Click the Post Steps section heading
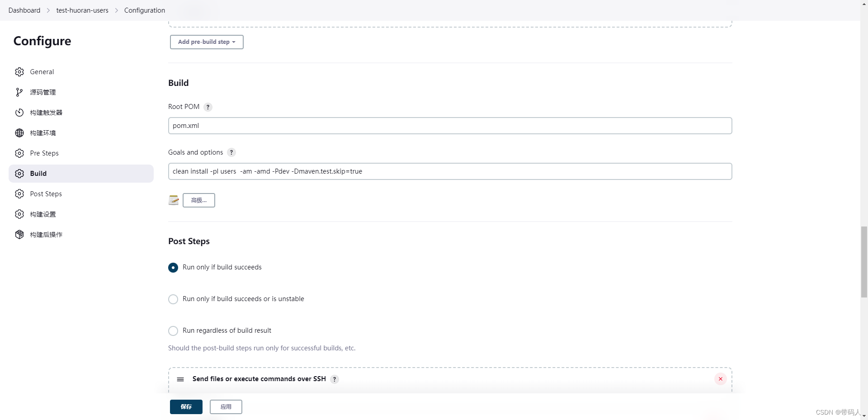 point(189,241)
